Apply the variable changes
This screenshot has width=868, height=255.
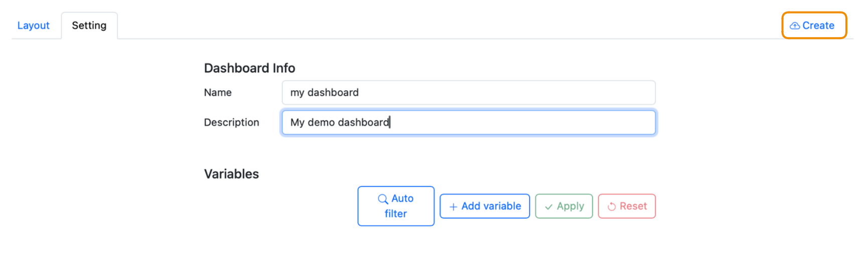tap(564, 206)
